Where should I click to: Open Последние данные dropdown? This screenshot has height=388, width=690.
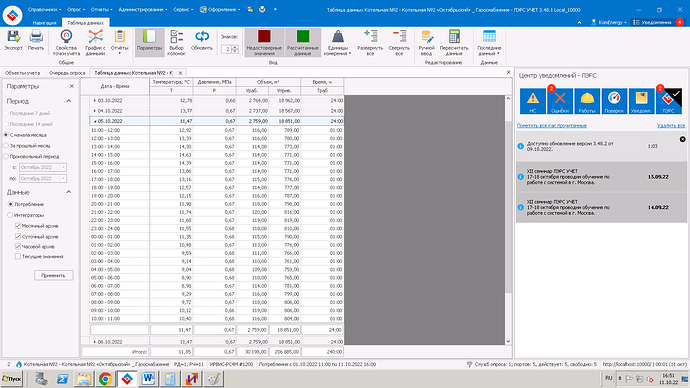click(489, 43)
